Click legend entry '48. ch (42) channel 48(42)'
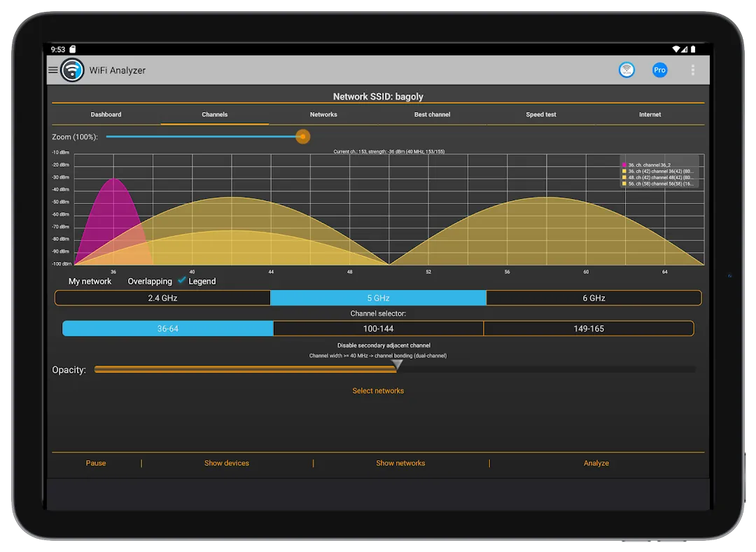 coord(661,177)
